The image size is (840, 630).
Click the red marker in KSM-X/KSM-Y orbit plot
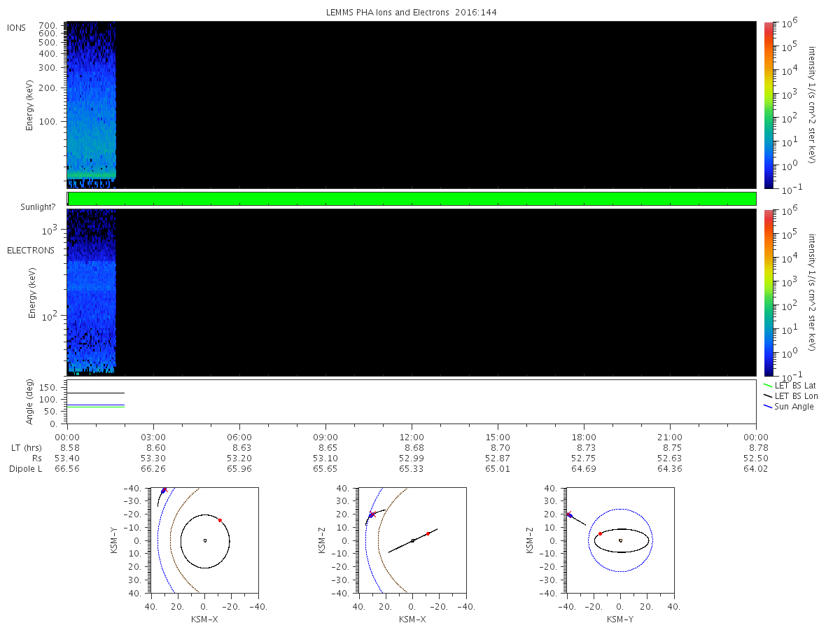220,520
